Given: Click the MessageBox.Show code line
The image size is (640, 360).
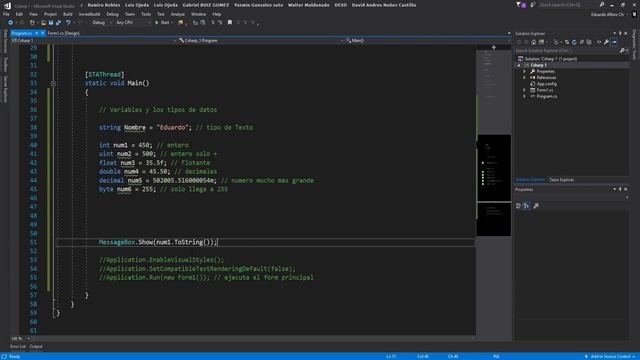Looking at the screenshot, I should [158, 242].
